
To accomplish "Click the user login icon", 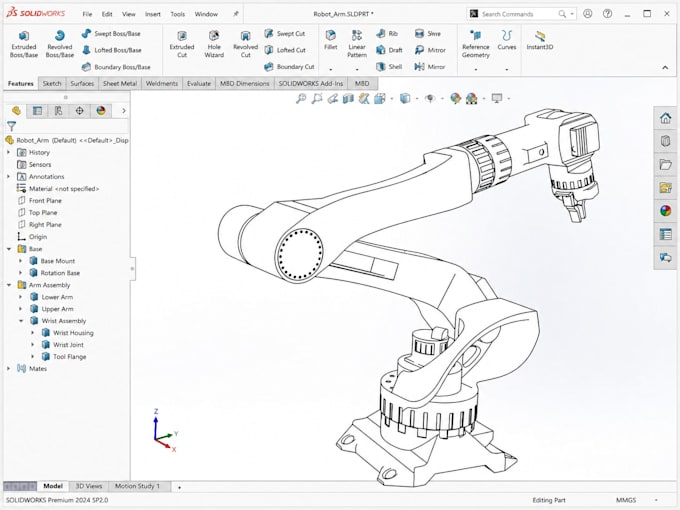I will (588, 14).
